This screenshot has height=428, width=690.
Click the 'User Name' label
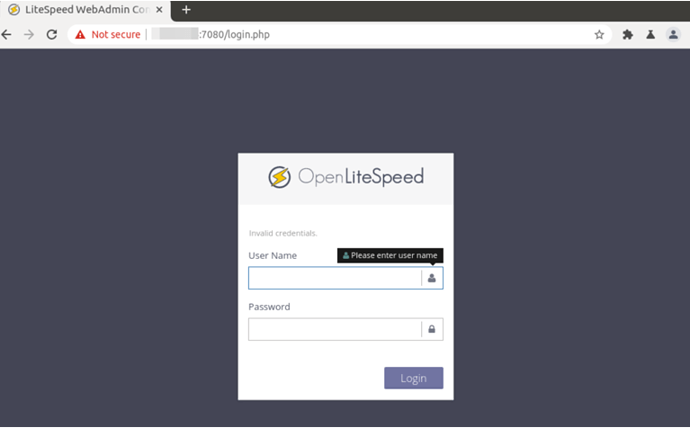tap(272, 256)
